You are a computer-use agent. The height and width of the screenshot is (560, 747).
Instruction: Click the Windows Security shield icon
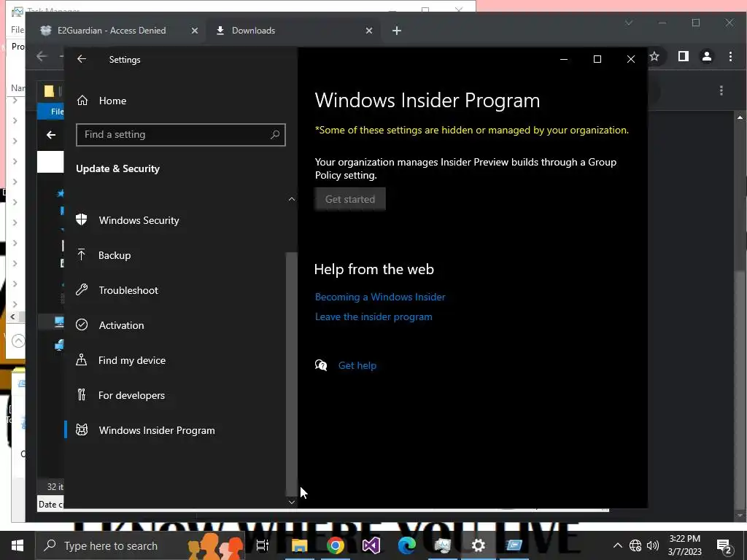[x=82, y=219]
